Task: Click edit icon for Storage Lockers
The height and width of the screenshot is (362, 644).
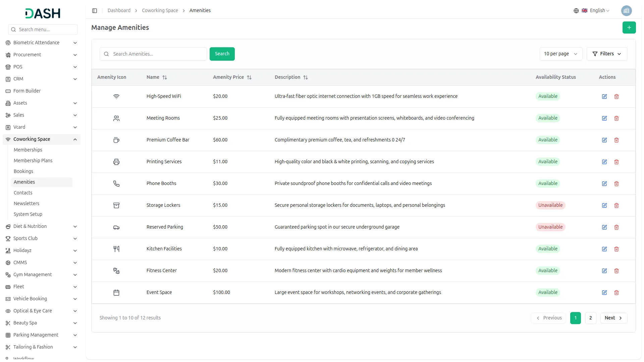Action: pyautogui.click(x=604, y=205)
